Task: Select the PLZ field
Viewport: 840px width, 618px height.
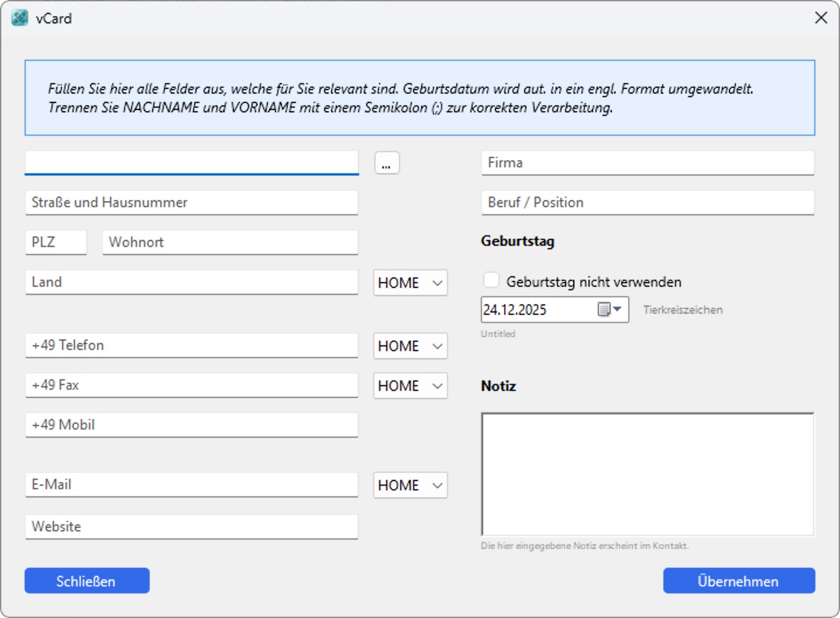Action: pos(56,242)
